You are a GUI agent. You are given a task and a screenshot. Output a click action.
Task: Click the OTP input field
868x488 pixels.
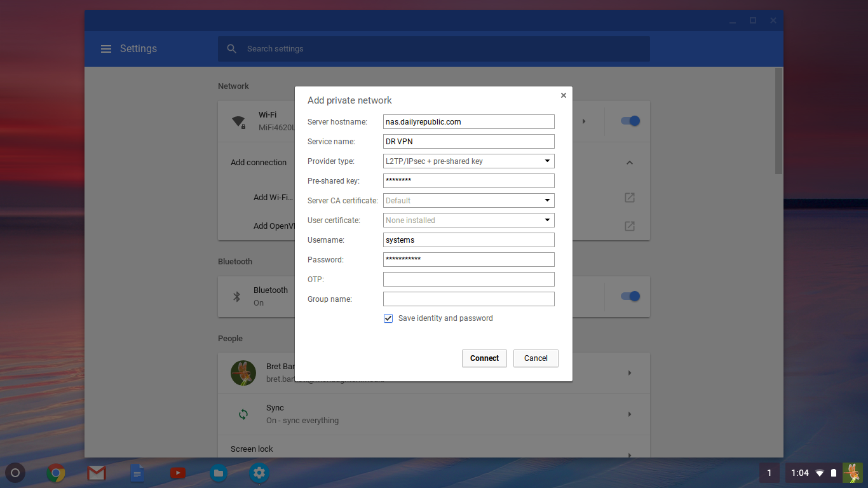(x=468, y=280)
